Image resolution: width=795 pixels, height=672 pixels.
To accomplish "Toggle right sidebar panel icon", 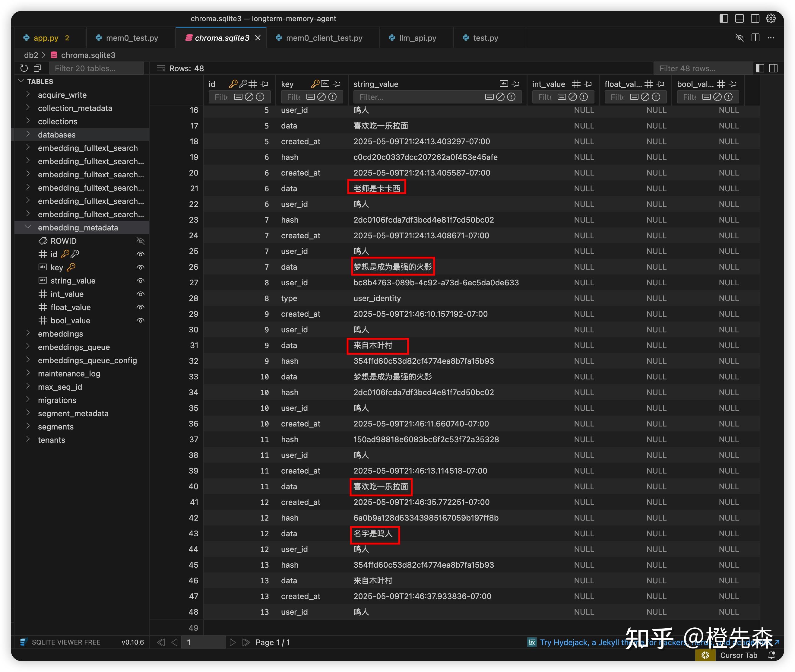I will click(773, 68).
